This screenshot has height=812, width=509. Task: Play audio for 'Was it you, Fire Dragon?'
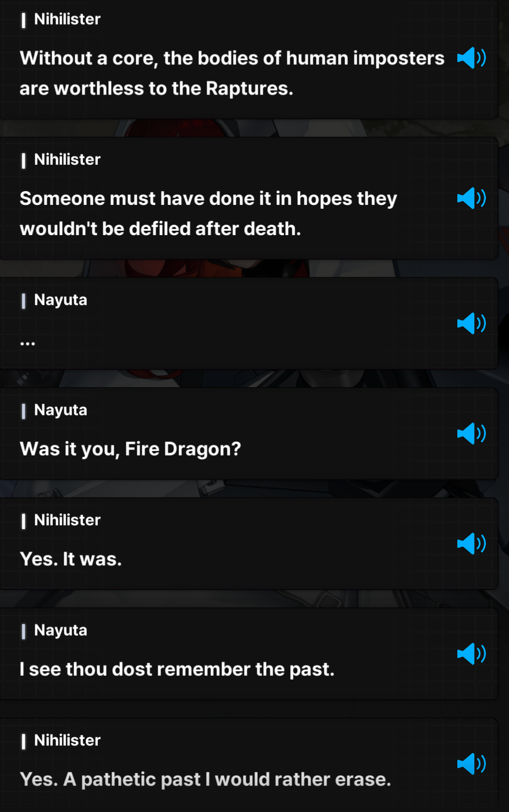pyautogui.click(x=472, y=433)
